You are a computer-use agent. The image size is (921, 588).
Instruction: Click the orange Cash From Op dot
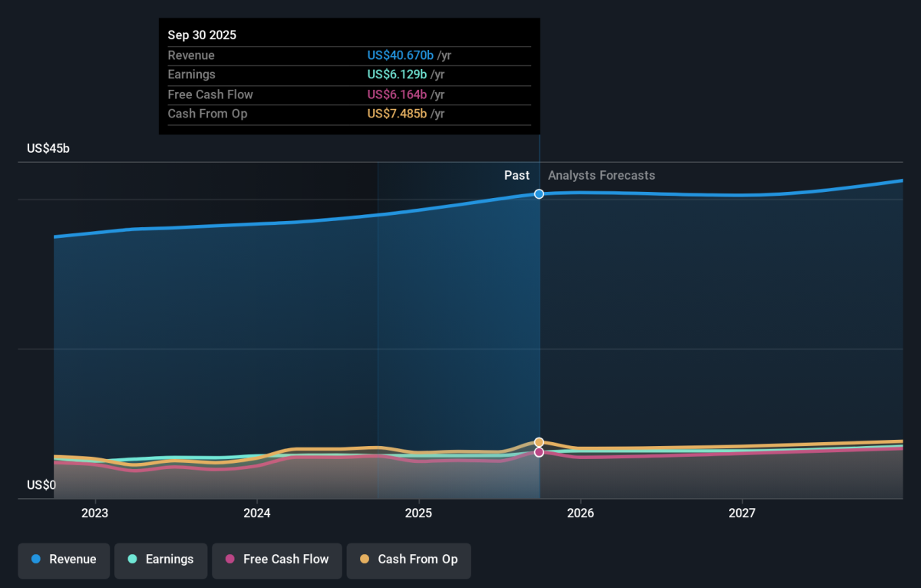click(x=364, y=560)
